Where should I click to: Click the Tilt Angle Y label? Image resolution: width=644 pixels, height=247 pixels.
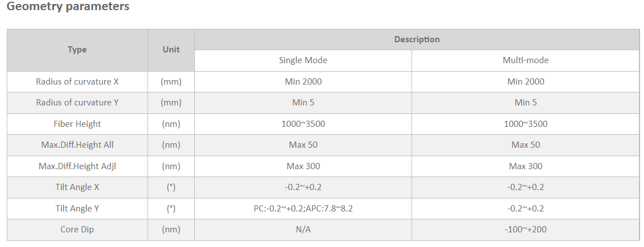click(77, 209)
